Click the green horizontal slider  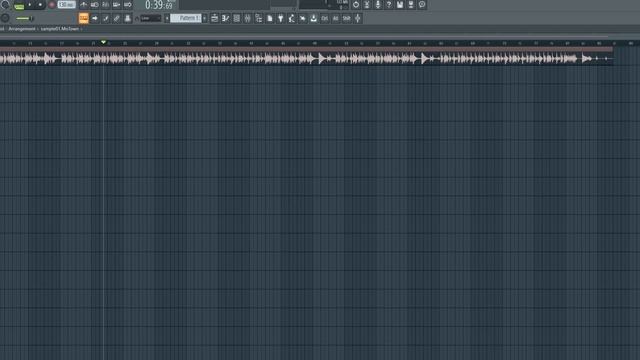(24, 18)
